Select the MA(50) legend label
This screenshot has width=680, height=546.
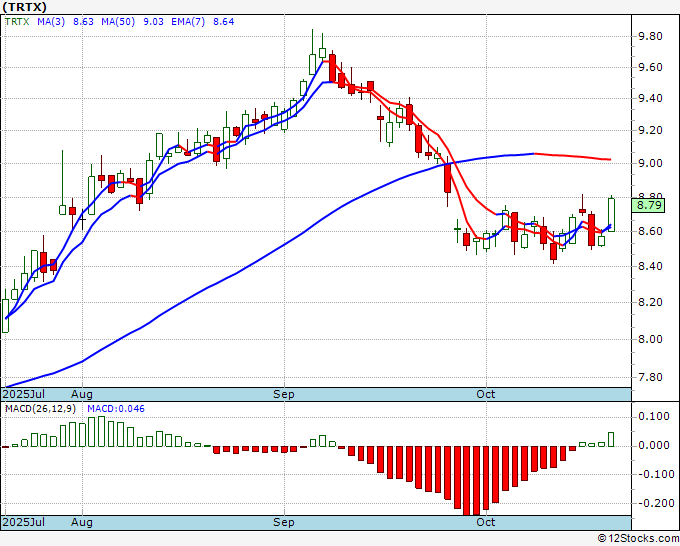tap(118, 22)
